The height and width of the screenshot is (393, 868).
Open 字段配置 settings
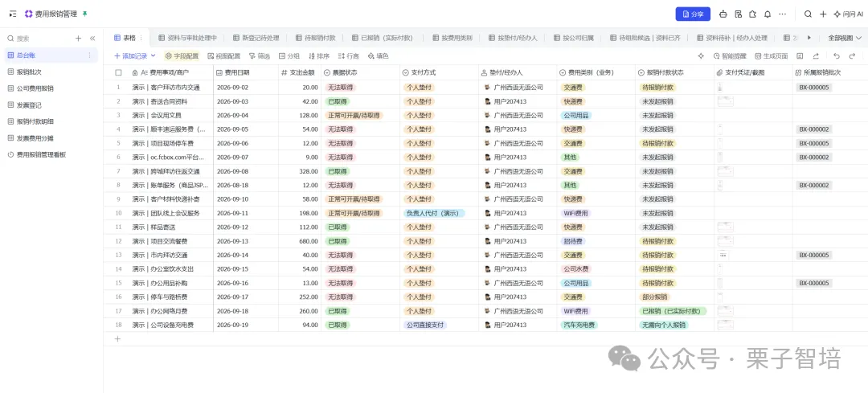(182, 56)
